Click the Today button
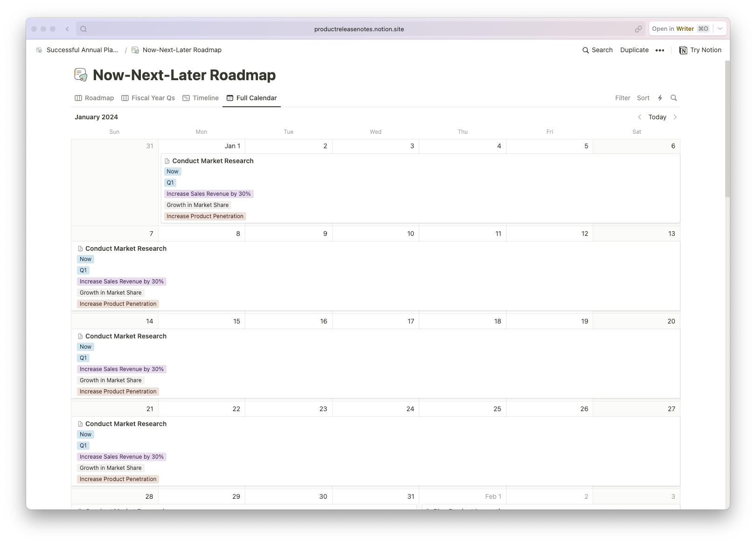756x544 pixels. click(x=657, y=117)
